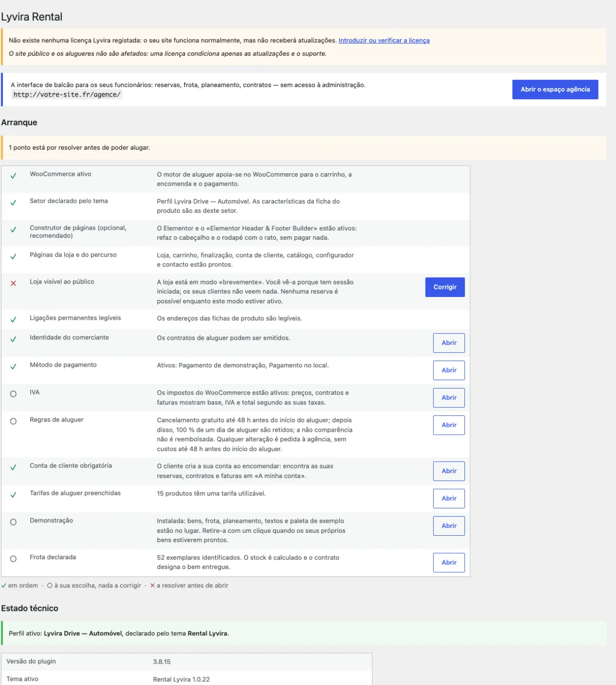
Task: Click the legend text 'a resolver antes de abrir'
Action: [x=192, y=586]
